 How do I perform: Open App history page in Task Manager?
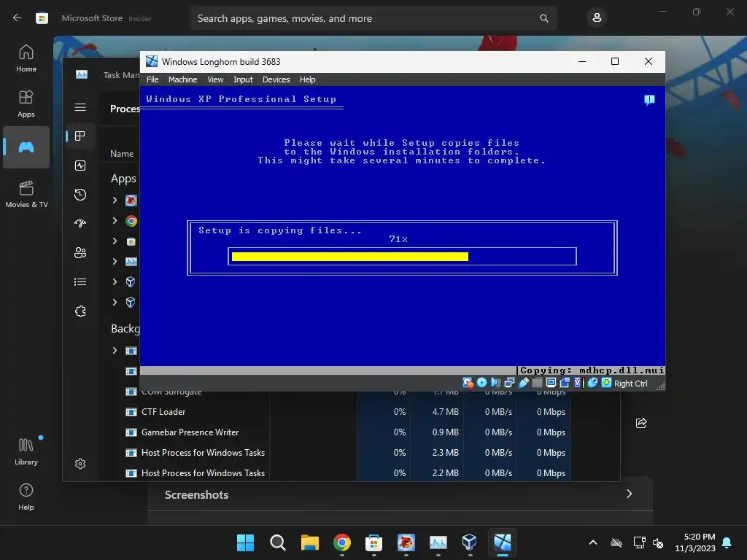coord(80,194)
